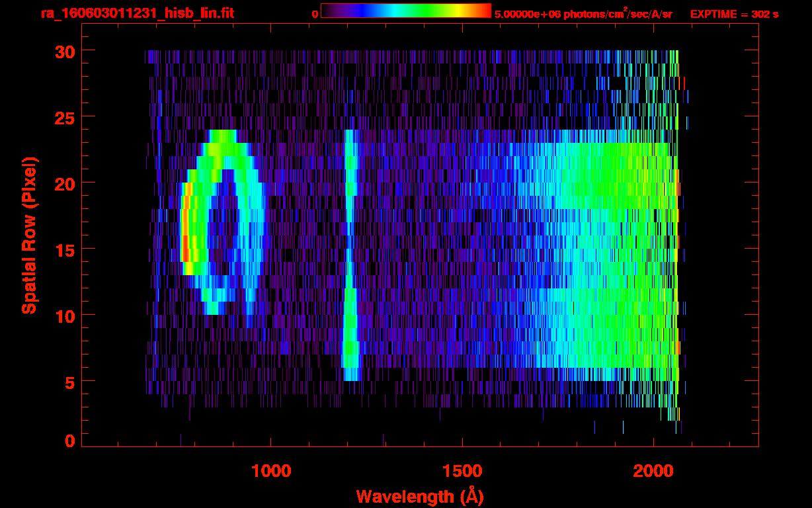Click the colorbar minimum value 0
812x508 pixels.
tap(315, 14)
